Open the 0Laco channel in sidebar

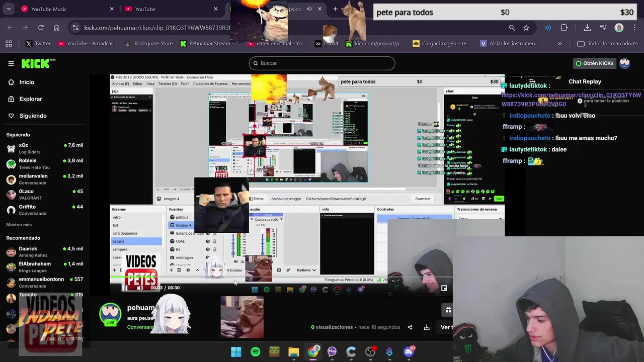click(44, 195)
